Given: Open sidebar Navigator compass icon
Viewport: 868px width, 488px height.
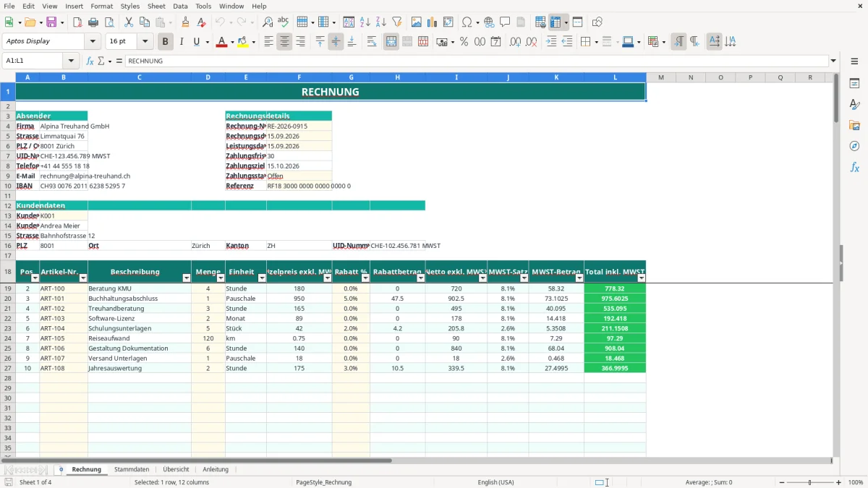Looking at the screenshot, I should (854, 146).
